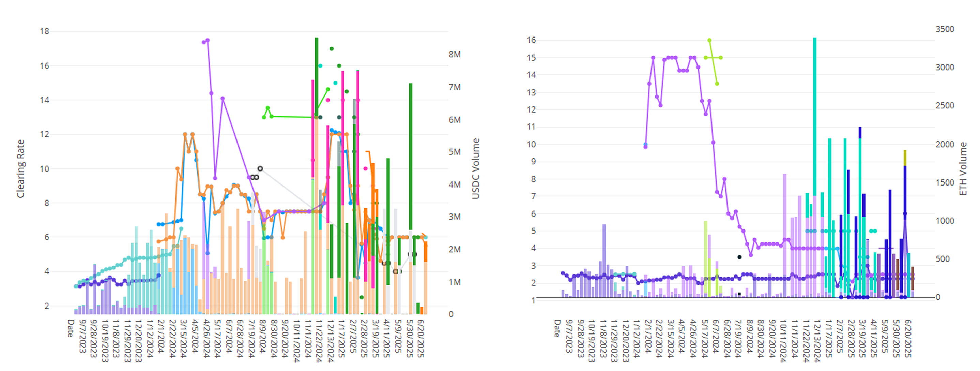Click the lime green peak point at 16
Viewport: 980px width, 371px height.
[709, 40]
